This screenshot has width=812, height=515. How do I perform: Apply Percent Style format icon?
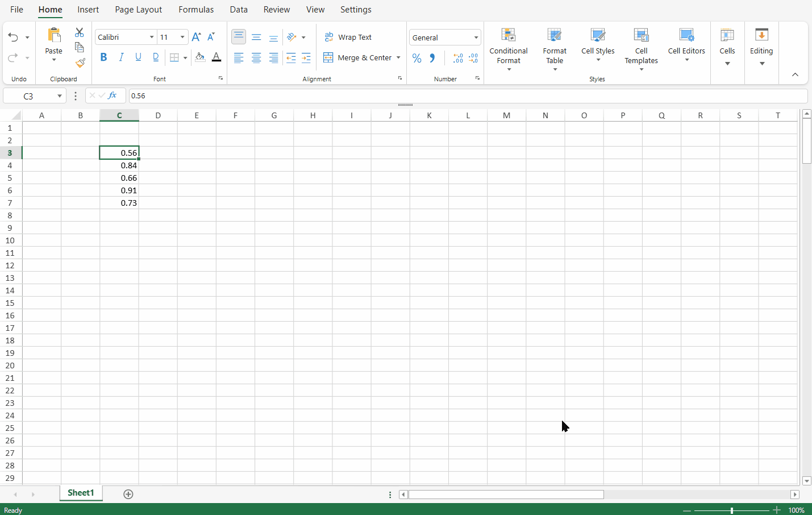click(x=417, y=58)
